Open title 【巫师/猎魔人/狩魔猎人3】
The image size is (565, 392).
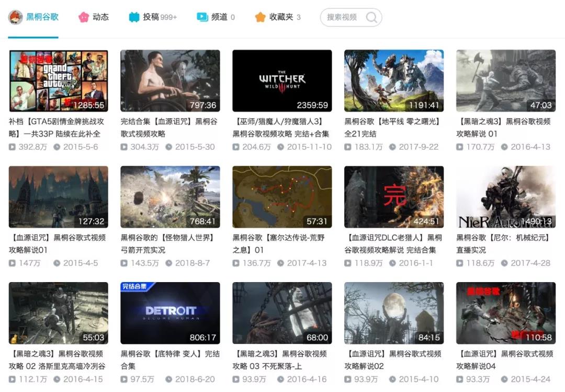(281, 128)
